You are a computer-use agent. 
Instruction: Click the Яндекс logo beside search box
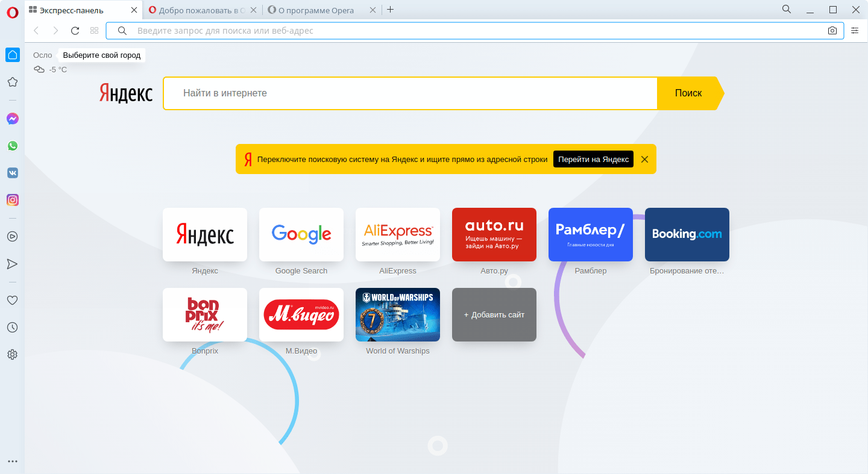[126, 93]
